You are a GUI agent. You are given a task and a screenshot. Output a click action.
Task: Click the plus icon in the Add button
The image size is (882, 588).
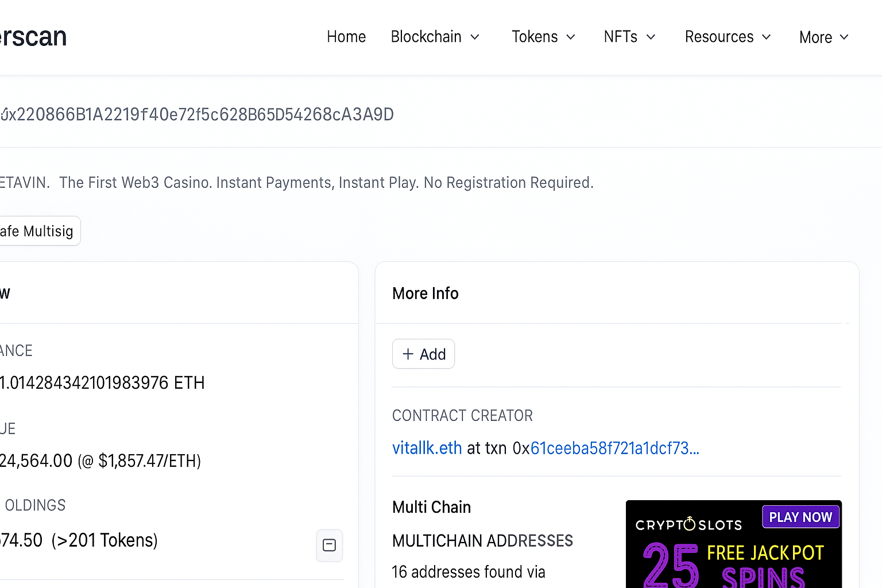pos(408,354)
